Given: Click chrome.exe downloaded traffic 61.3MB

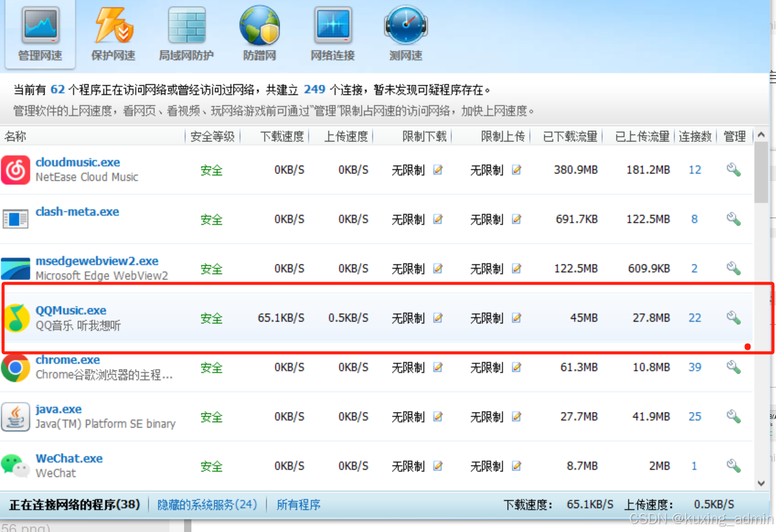Looking at the screenshot, I should pos(579,367).
